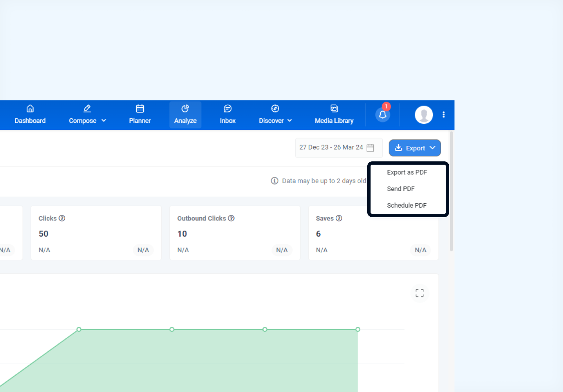Image resolution: width=563 pixels, height=392 pixels.
Task: Open the three-dot more options menu
Action: coord(443,115)
